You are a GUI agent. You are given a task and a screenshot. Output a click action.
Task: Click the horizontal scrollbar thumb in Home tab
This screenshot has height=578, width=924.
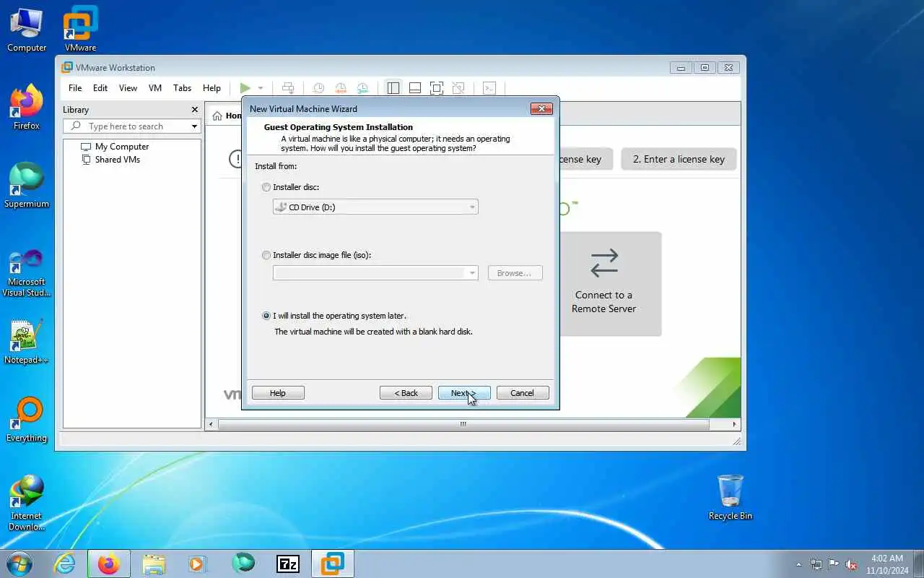click(x=463, y=424)
